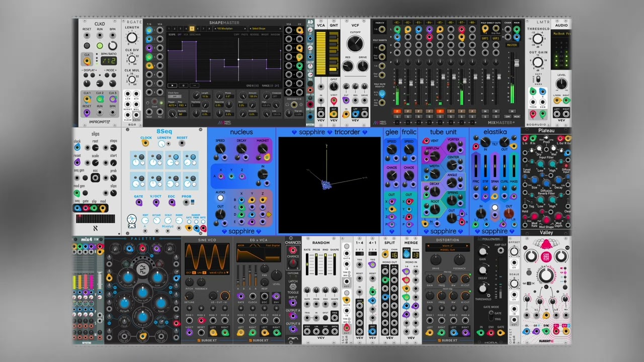Flip the CHANCES LATCH/TOGGLE switch

293,287
